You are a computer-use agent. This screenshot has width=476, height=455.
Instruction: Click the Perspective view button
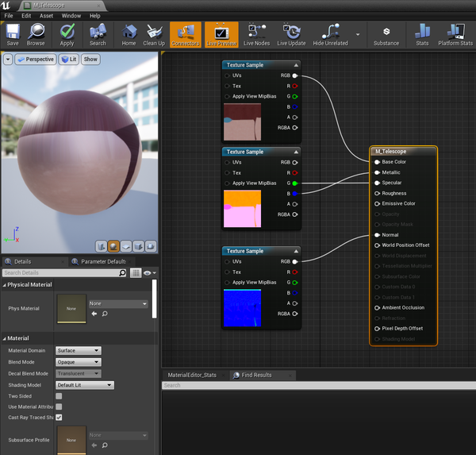coord(36,60)
